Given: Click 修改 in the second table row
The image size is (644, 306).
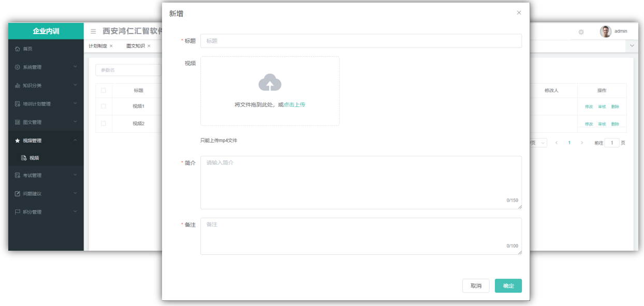Looking at the screenshot, I should 589,124.
